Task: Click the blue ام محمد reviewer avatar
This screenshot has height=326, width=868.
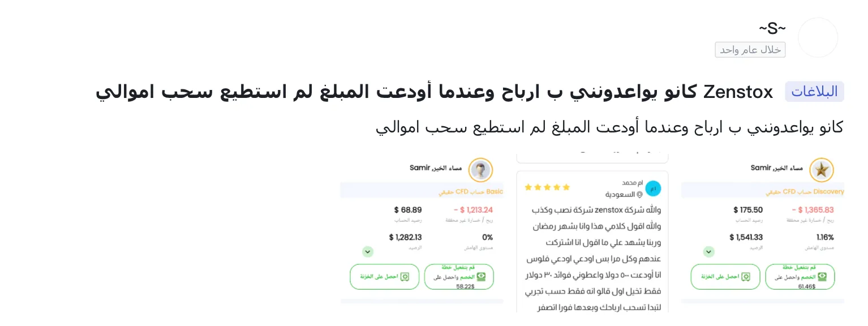Action: click(653, 188)
